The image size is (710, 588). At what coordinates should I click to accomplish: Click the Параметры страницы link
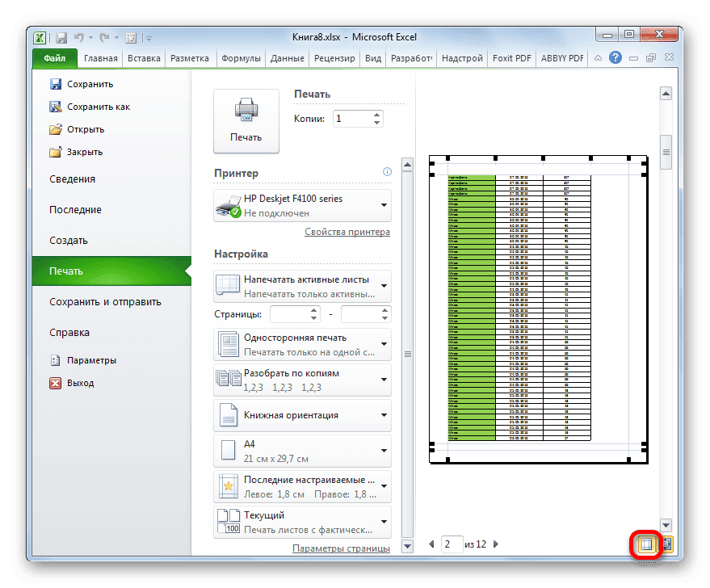coord(340,547)
